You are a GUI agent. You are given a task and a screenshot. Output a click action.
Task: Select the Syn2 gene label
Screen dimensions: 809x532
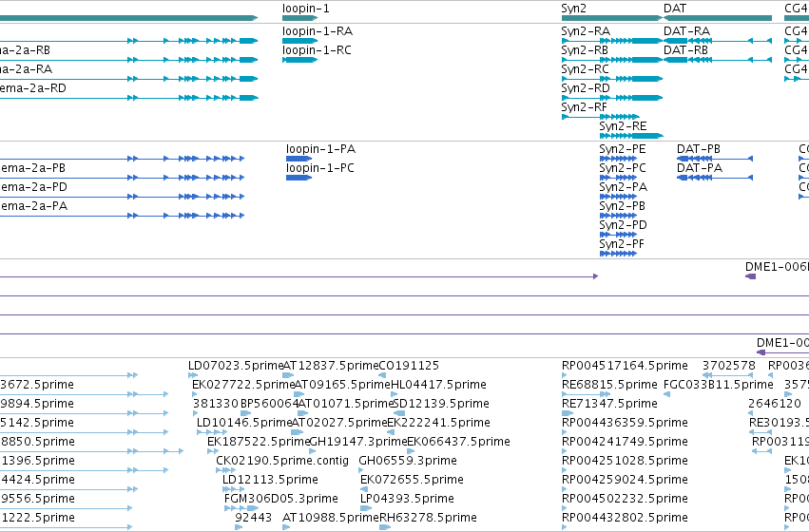point(574,9)
